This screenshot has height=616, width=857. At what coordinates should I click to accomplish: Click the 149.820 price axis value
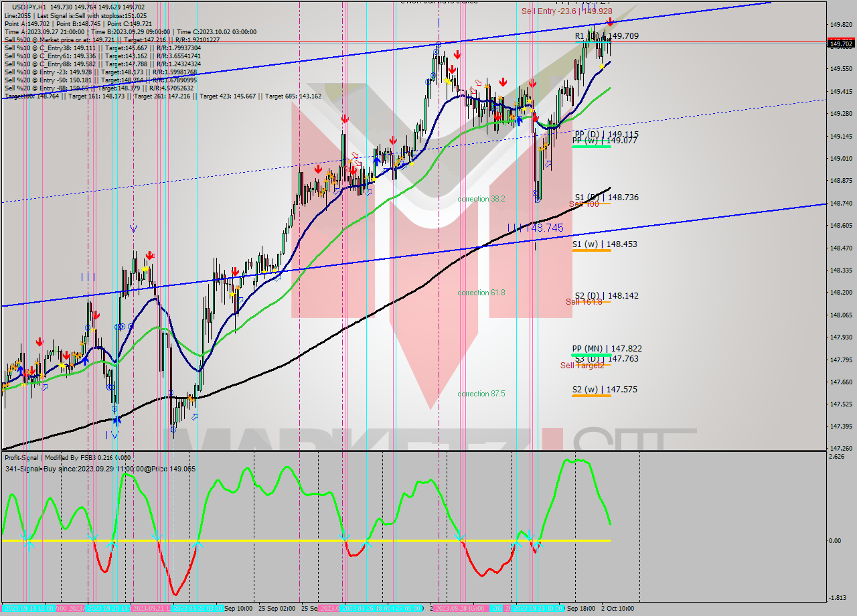[841, 24]
